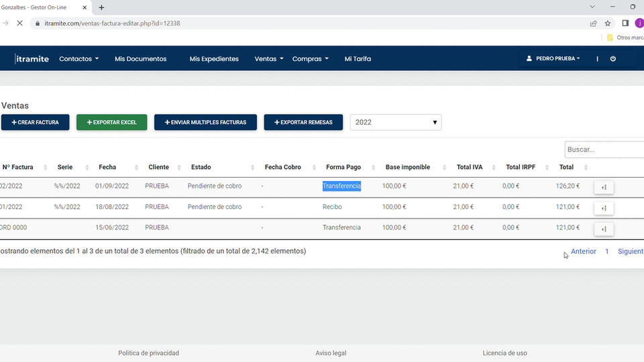The image size is (644, 362).
Task: Click the EXPORTAR EXCEL button
Action: coord(112,122)
